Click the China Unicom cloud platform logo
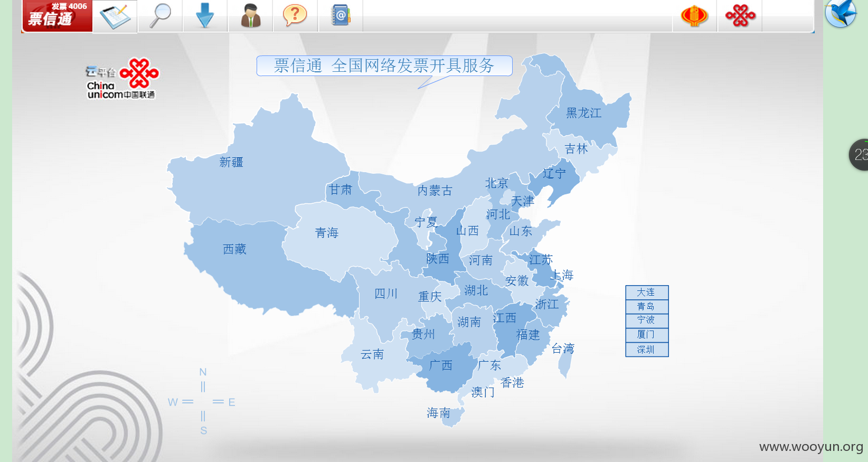This screenshot has height=462, width=868. coord(122,79)
